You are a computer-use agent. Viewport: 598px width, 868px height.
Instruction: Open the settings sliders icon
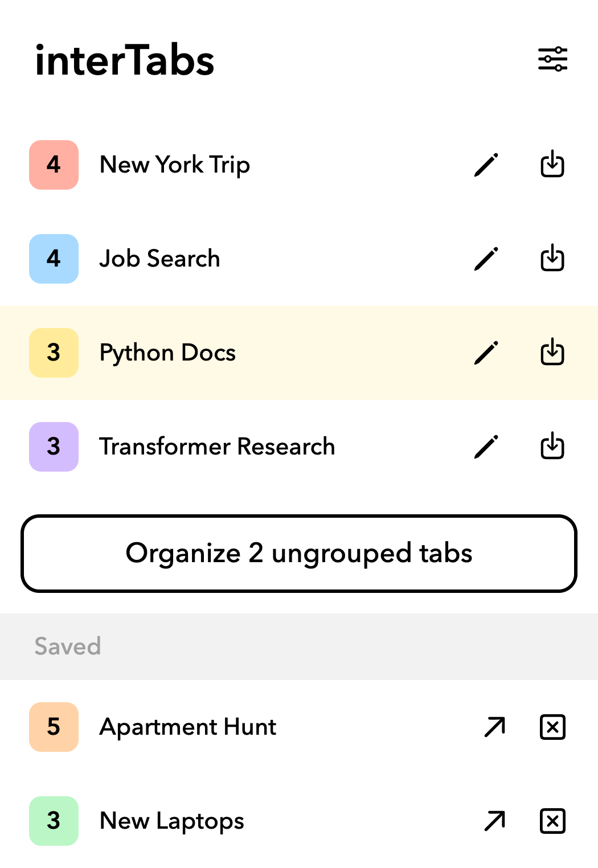[552, 59]
